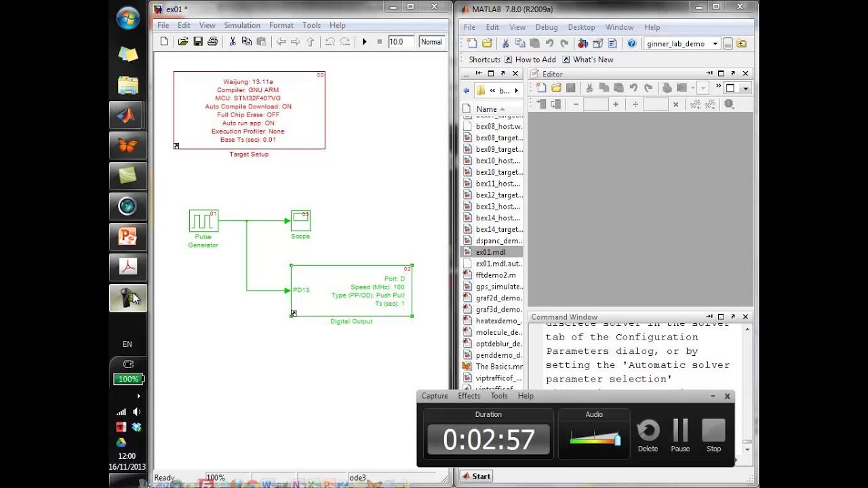Viewport: 868px width, 488px height.
Task: Open Capture menu in recorder window
Action: [435, 396]
